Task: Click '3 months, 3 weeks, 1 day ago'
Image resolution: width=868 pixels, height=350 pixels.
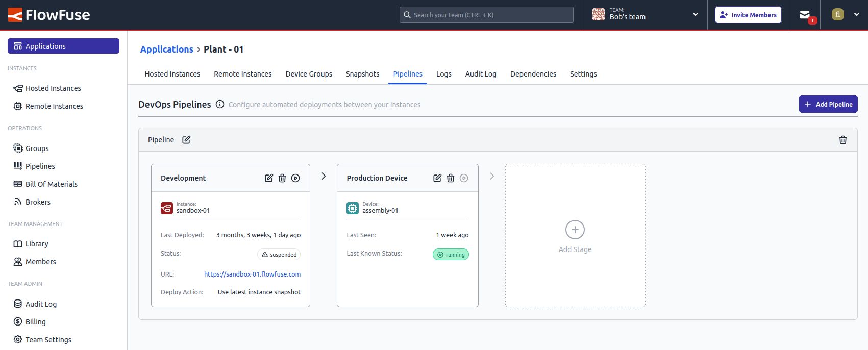Action: [x=258, y=235]
